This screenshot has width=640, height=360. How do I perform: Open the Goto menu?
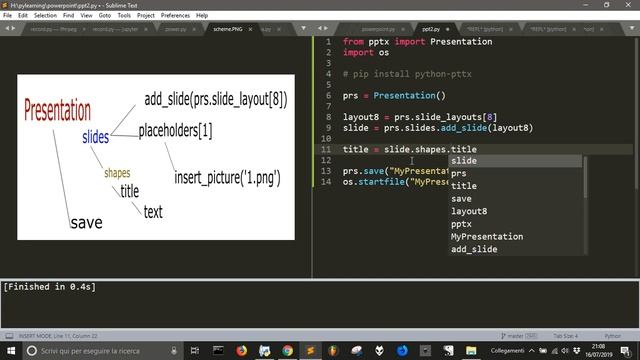click(105, 16)
